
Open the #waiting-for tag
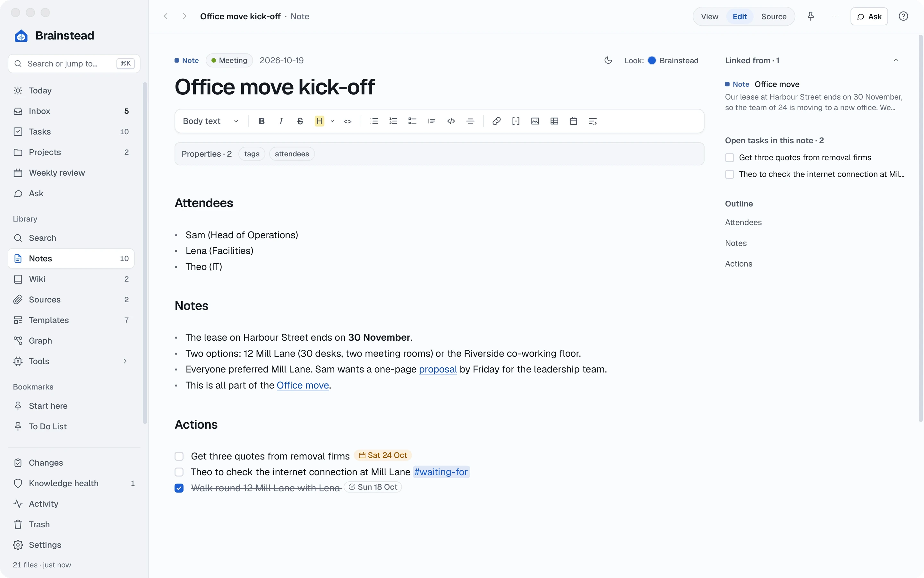pyautogui.click(x=441, y=472)
